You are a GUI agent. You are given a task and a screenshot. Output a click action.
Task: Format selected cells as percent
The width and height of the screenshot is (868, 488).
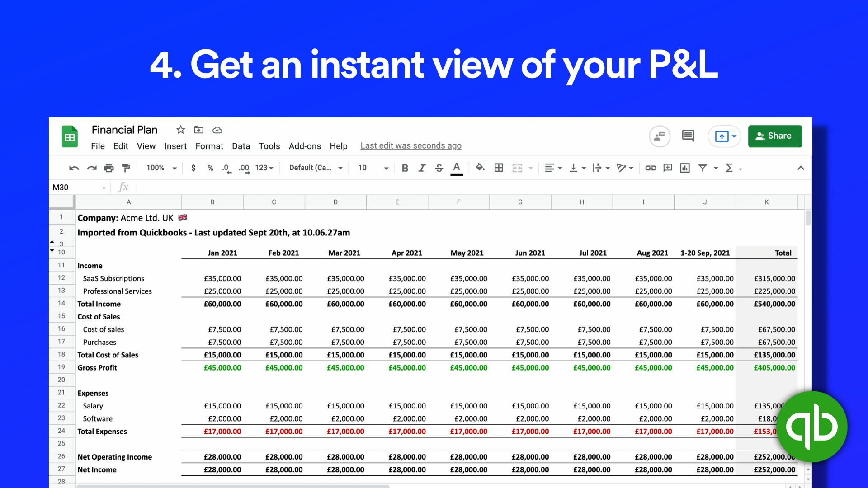coord(210,168)
